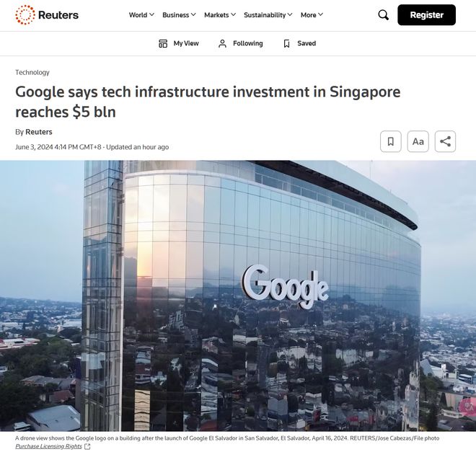Switch to the Following tab

[241, 43]
